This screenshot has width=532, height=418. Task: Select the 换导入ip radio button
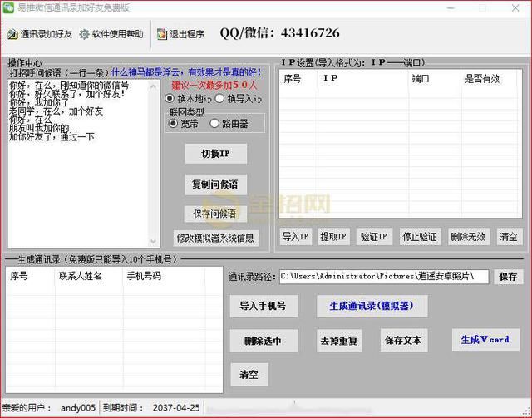tap(219, 99)
